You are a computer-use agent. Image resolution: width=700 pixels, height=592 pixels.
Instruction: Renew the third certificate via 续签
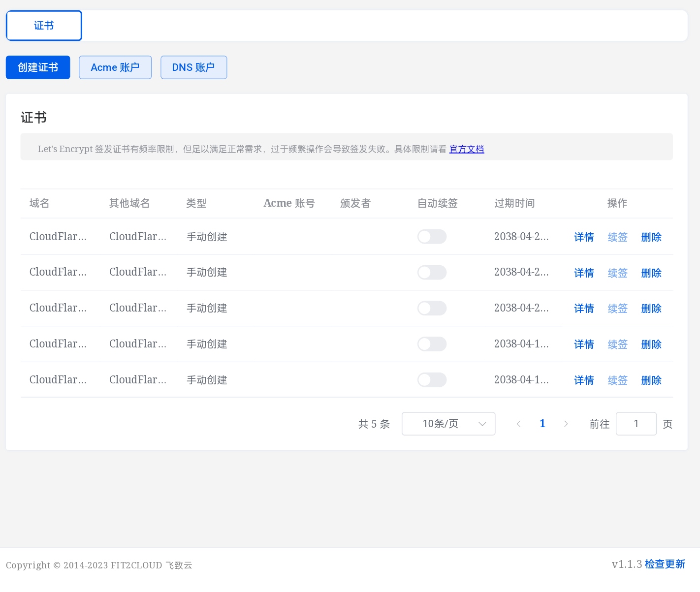click(617, 308)
